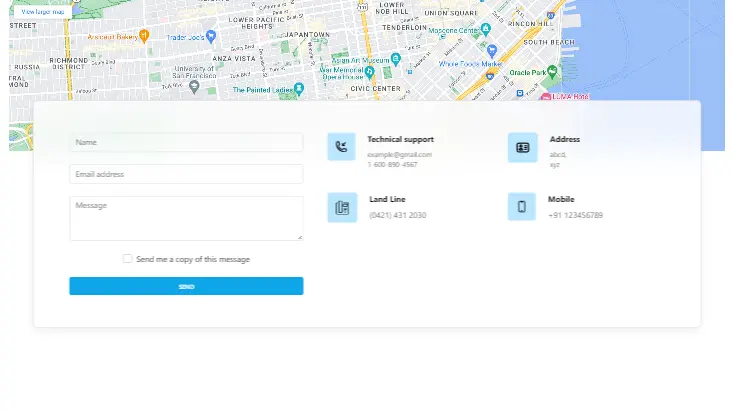
Task: Select the Arsicault Bakery map marker
Action: (x=144, y=36)
